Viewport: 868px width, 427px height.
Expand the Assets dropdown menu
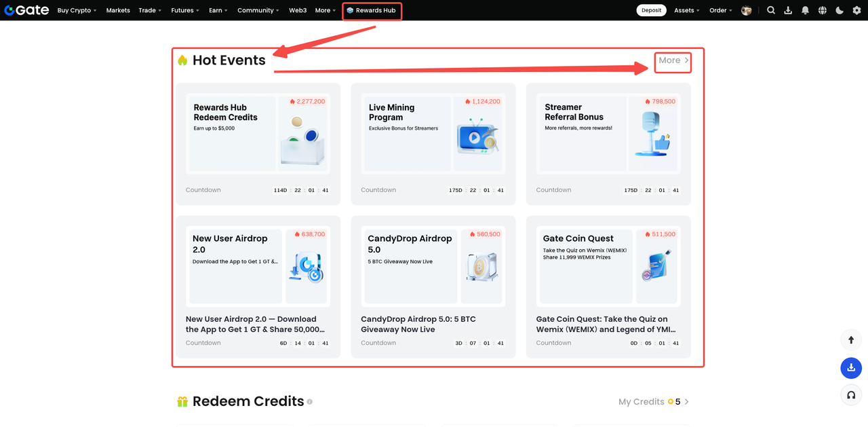[686, 10]
